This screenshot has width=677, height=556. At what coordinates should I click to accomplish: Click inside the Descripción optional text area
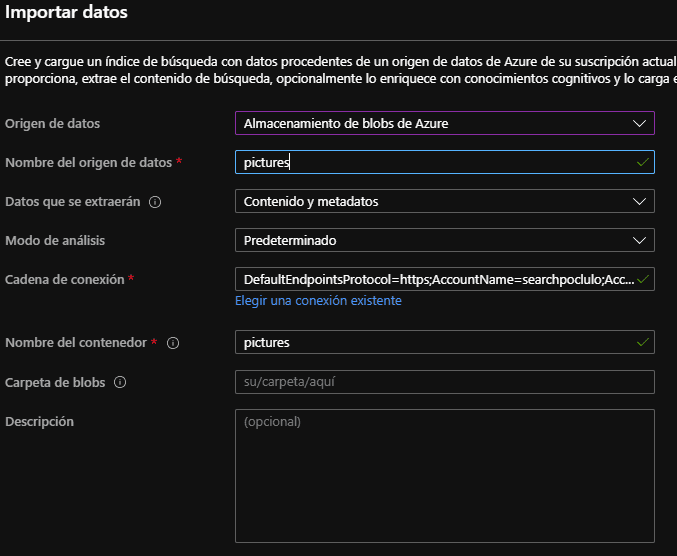(445, 476)
